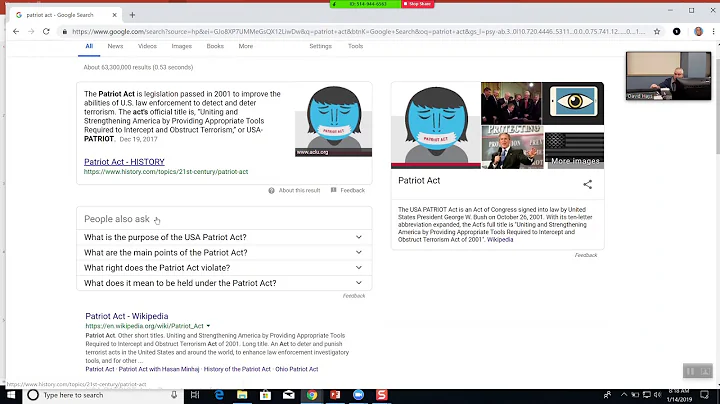The image size is (720, 404).
Task: Open Patriot Act with Hasan Minhaj sitelink
Action: pyautogui.click(x=159, y=369)
